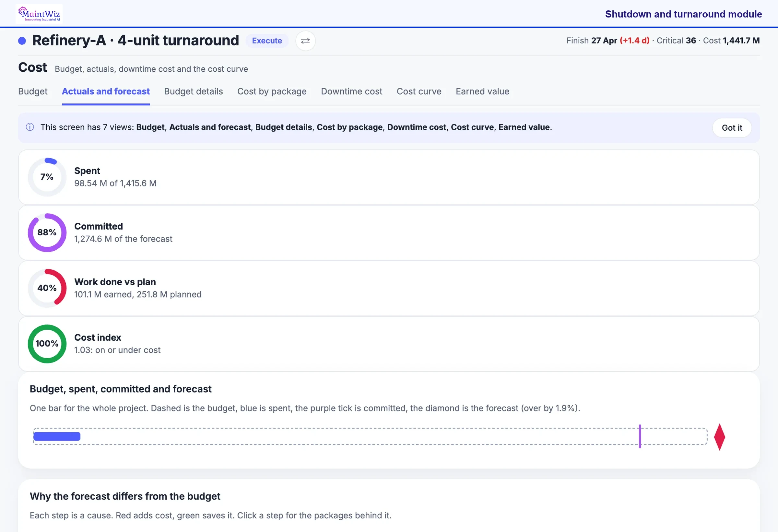
Task: Click Why the forecast differs heading
Action: [125, 496]
